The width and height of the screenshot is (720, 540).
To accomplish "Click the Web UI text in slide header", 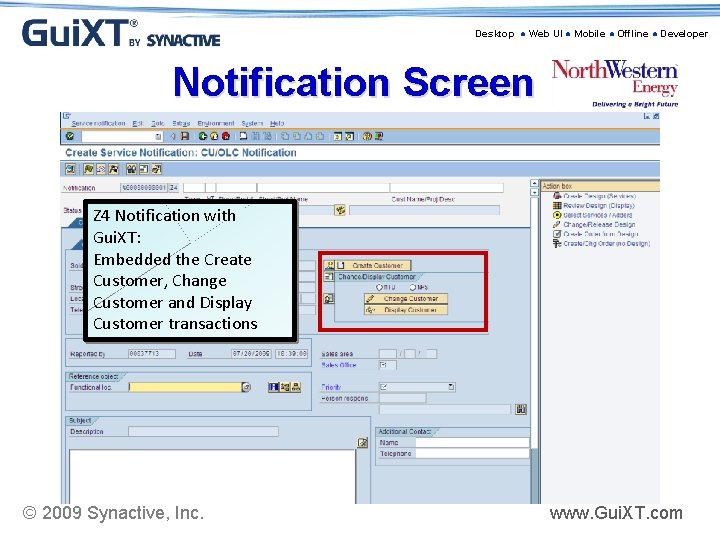I will 545,34.
